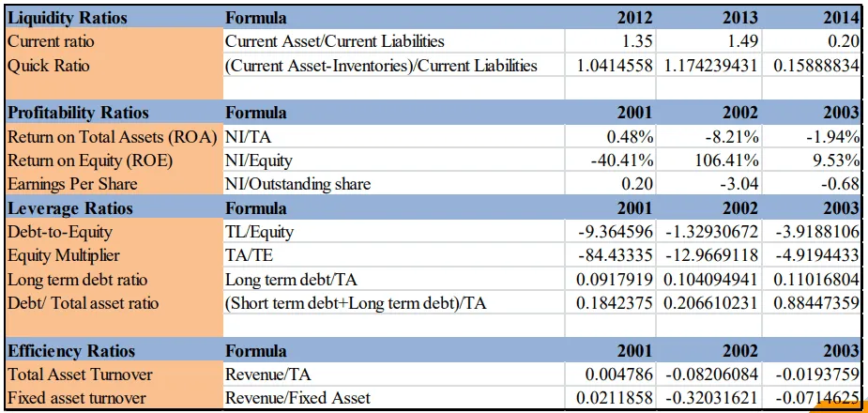868x413 pixels.
Task: Click the Fixed asset turnover value 0.0211858
Action: coord(613,398)
